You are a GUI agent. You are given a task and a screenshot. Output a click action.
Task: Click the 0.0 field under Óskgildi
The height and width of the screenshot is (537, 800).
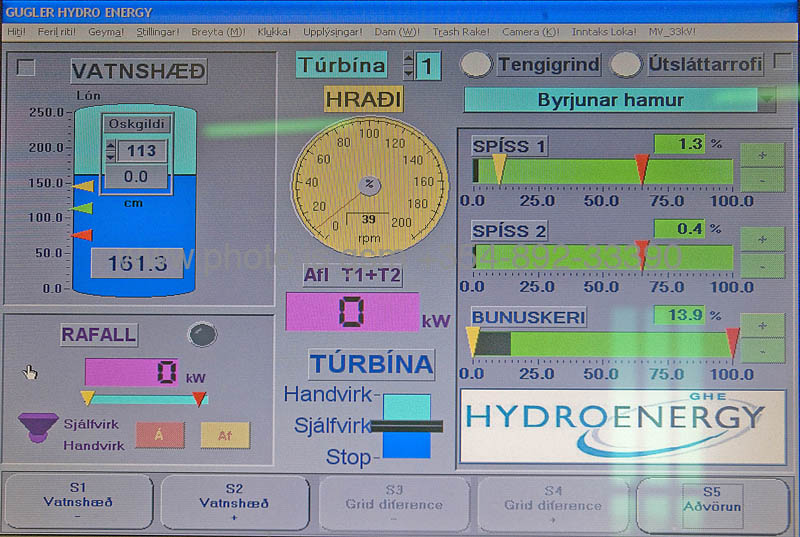(136, 176)
